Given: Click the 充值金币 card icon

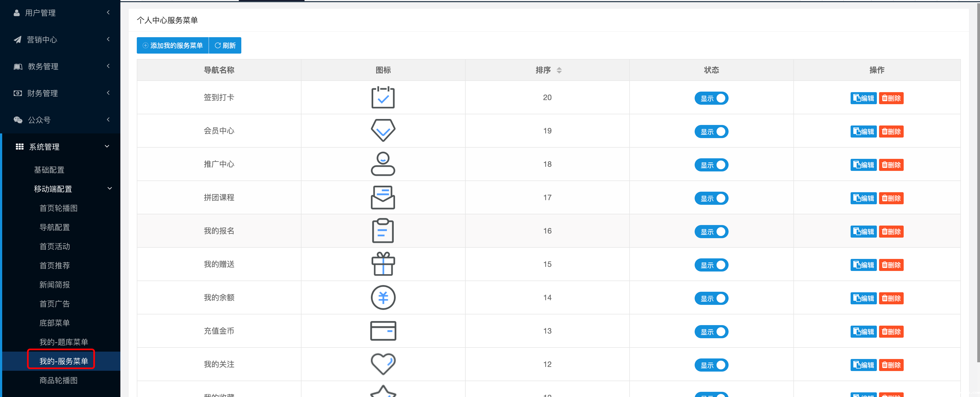Looking at the screenshot, I should coord(383,331).
